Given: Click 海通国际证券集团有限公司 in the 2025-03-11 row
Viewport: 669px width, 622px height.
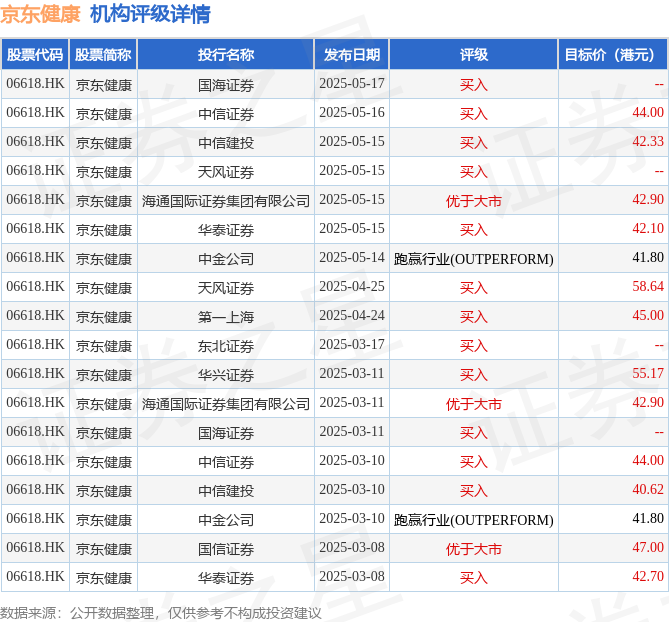Looking at the screenshot, I should pyautogui.click(x=226, y=404).
